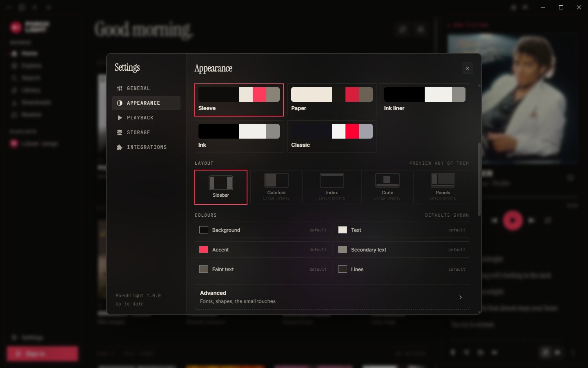Click the "Up to date" status text
The height and width of the screenshot is (368, 588).
tap(129, 304)
